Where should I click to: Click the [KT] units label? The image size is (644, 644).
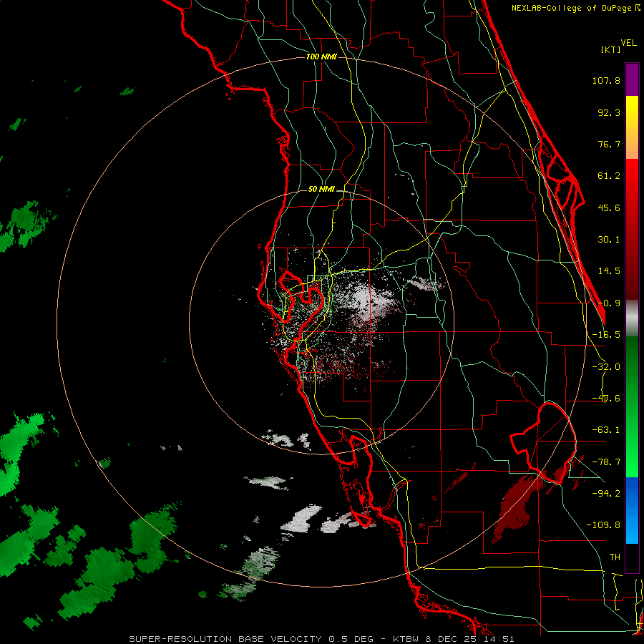tap(610, 49)
